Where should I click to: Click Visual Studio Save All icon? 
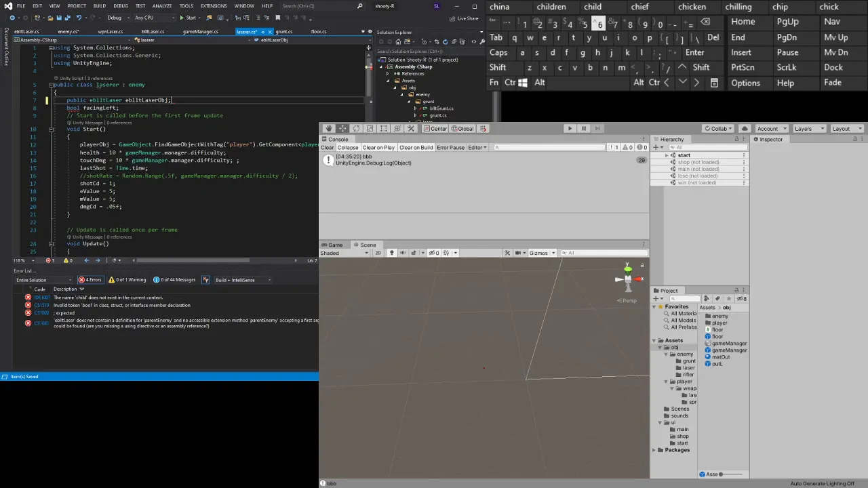tap(67, 18)
